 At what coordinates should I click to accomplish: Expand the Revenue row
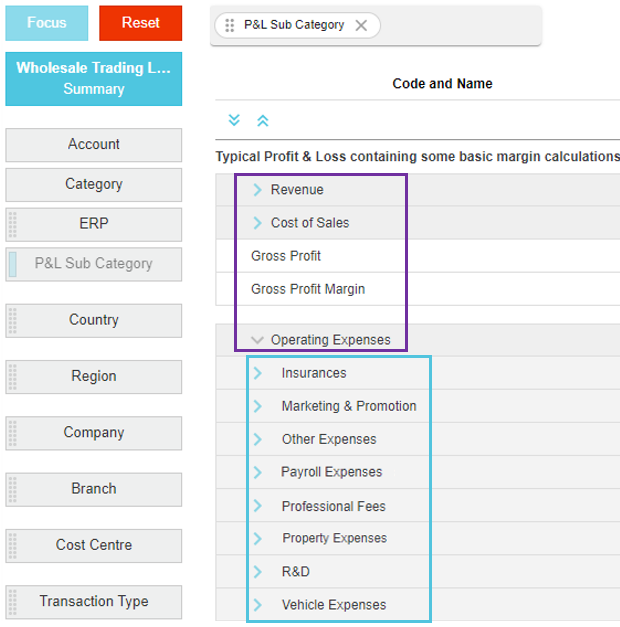(257, 190)
